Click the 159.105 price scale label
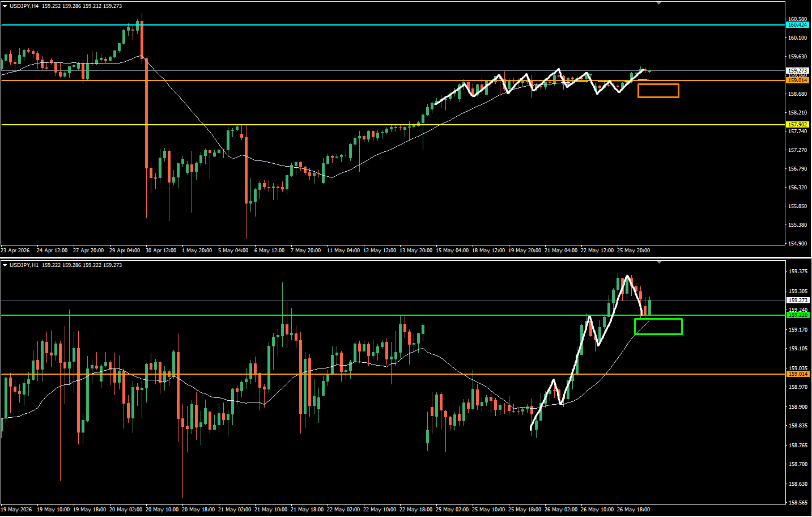The height and width of the screenshot is (517, 812). (x=797, y=349)
